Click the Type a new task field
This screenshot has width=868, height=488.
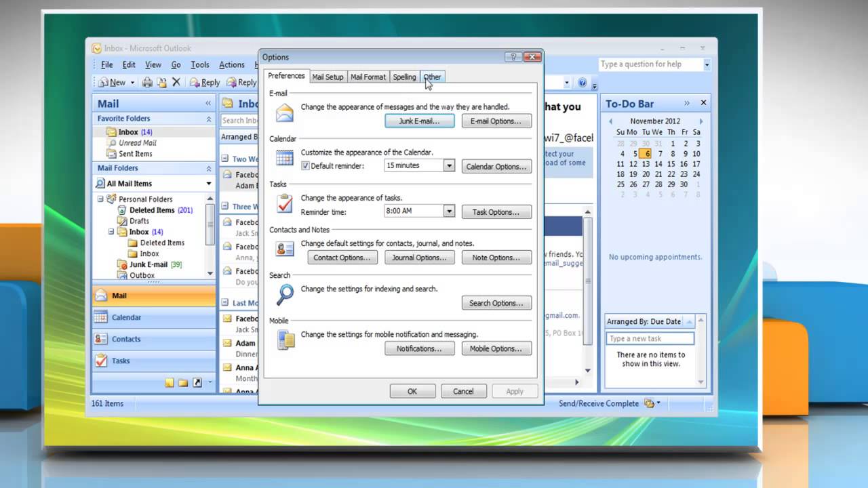650,338
